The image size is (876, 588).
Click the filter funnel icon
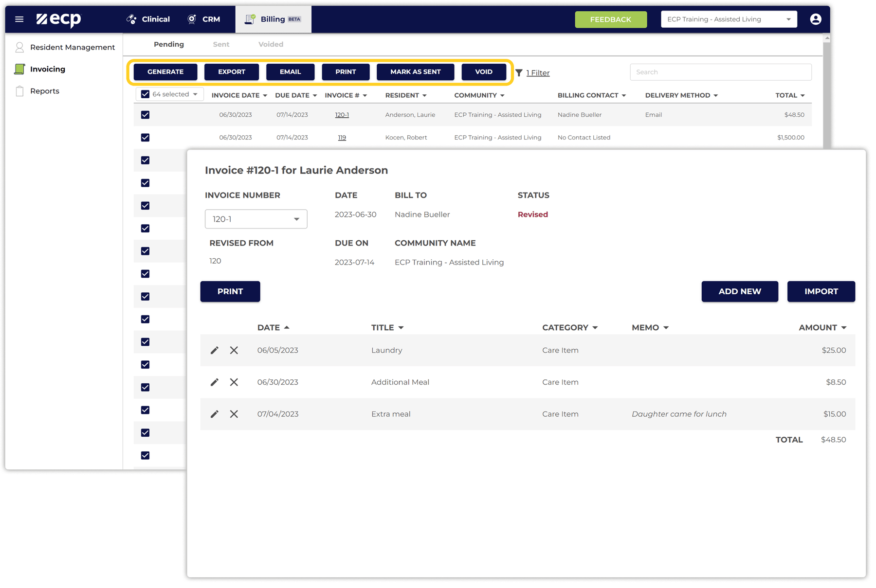coord(518,72)
